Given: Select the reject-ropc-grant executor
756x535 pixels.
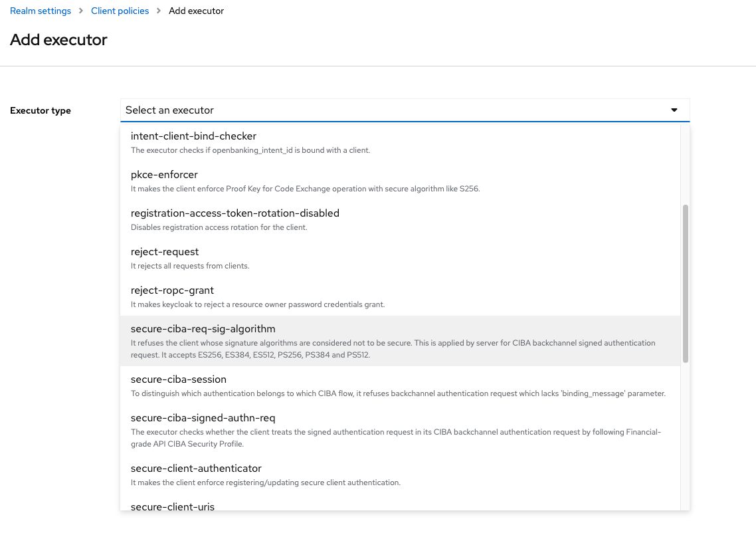Looking at the screenshot, I should [x=172, y=290].
